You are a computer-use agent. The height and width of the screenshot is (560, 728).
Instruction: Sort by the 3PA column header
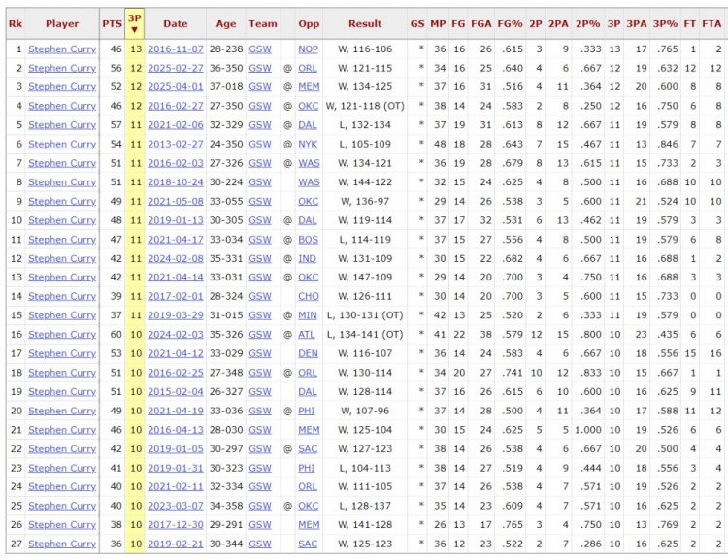[636, 23]
